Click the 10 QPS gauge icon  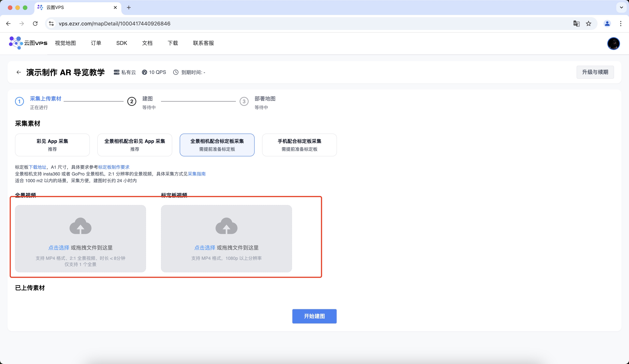[x=144, y=72]
